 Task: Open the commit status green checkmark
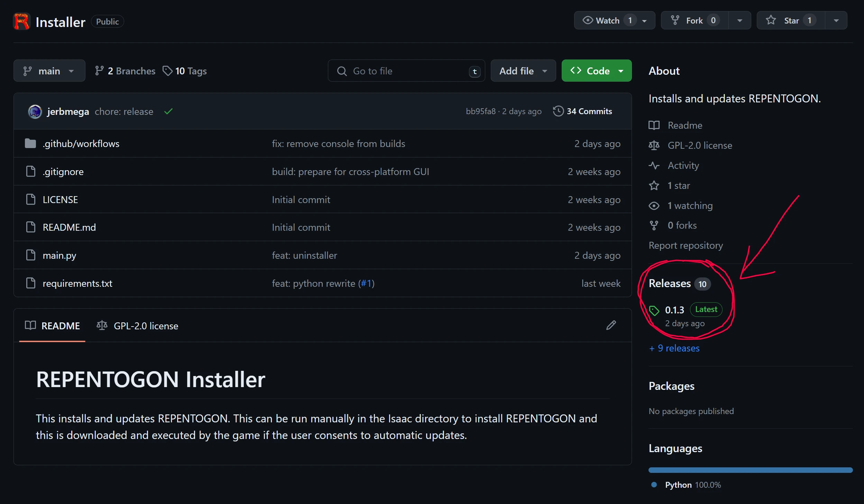coord(168,111)
